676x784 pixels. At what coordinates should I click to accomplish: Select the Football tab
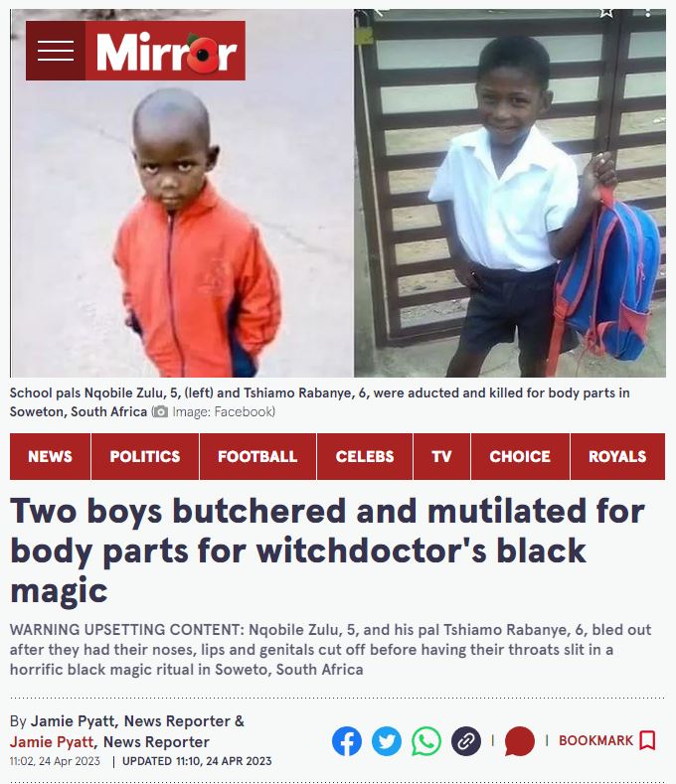point(257,456)
